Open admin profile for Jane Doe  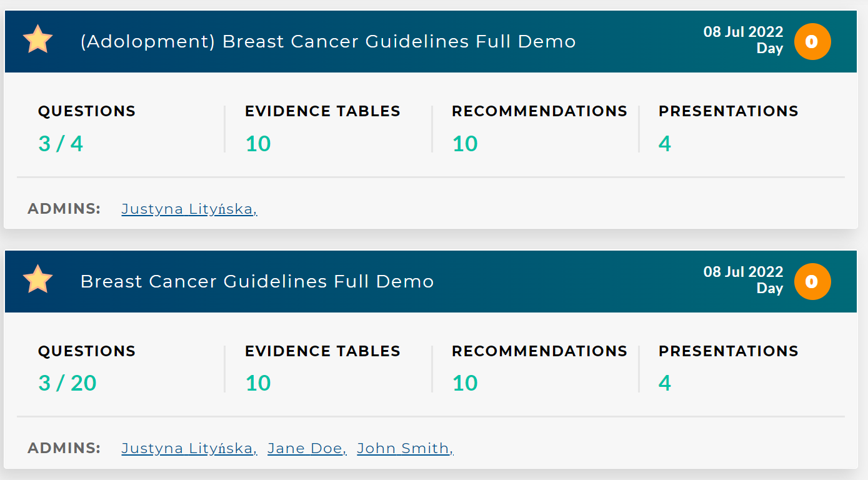point(306,447)
